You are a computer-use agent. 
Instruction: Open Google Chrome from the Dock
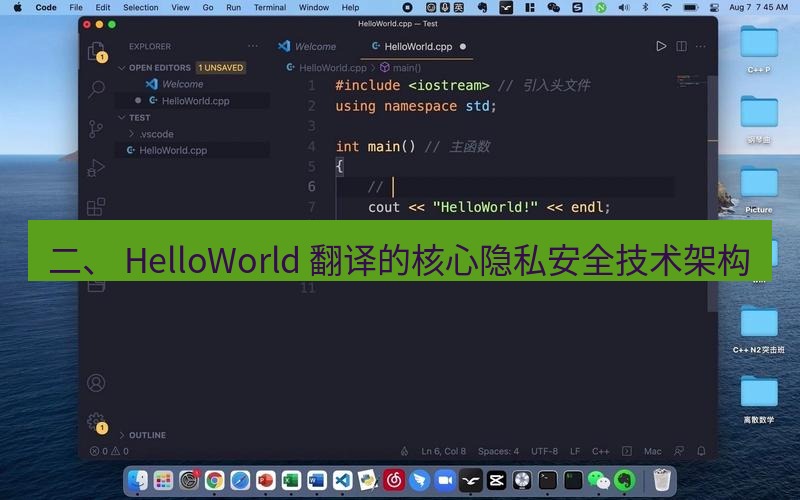point(215,481)
